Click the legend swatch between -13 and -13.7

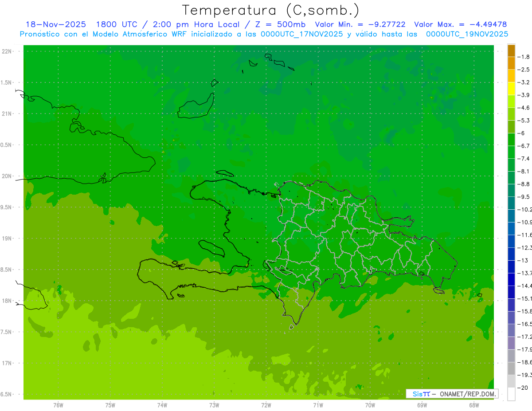point(511,266)
